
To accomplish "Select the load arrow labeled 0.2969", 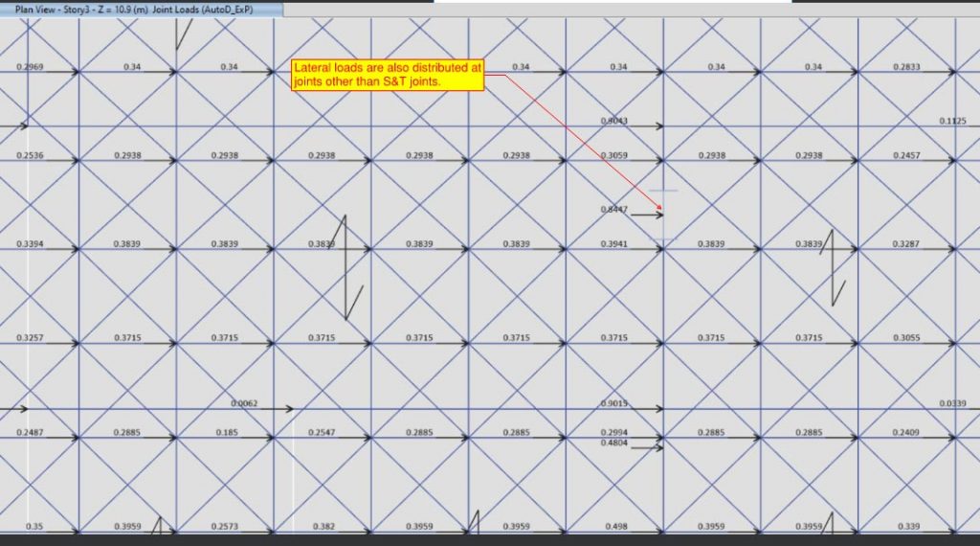I will (31, 67).
